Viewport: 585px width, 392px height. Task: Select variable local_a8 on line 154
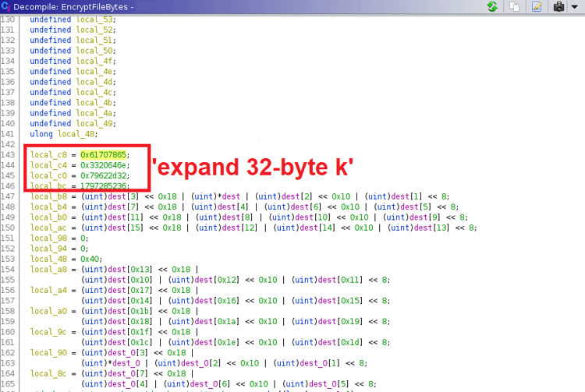(x=48, y=270)
